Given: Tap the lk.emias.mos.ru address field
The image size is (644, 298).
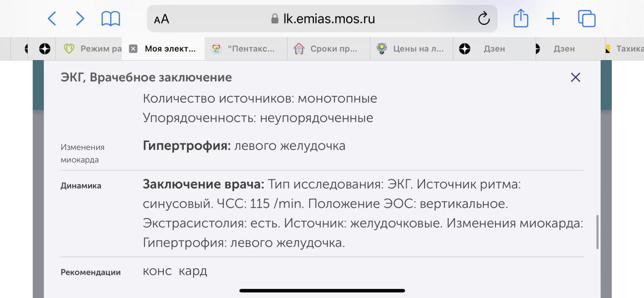Looking at the screenshot, I should coord(322,19).
